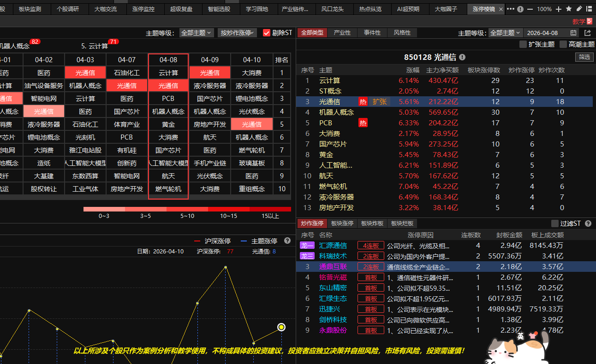The height and width of the screenshot is (364, 596).
Task: Open left panel 主题等级 全部主题 dropdown
Action: click(196, 33)
